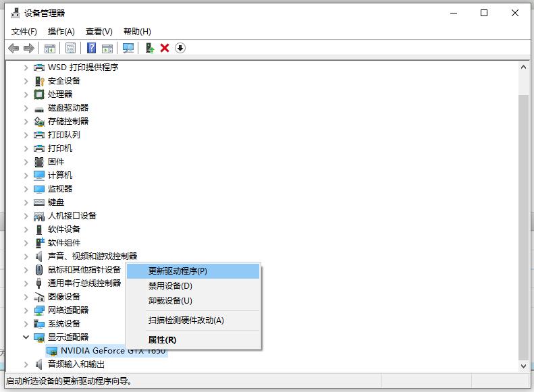Click the NVIDIA GeForce display adapter icon
The height and width of the screenshot is (392, 534).
point(52,351)
